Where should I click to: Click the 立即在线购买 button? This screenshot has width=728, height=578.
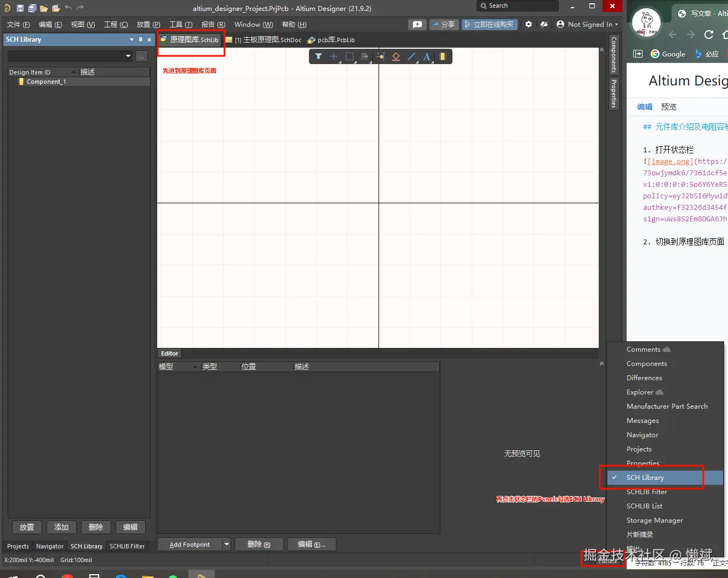(x=489, y=25)
